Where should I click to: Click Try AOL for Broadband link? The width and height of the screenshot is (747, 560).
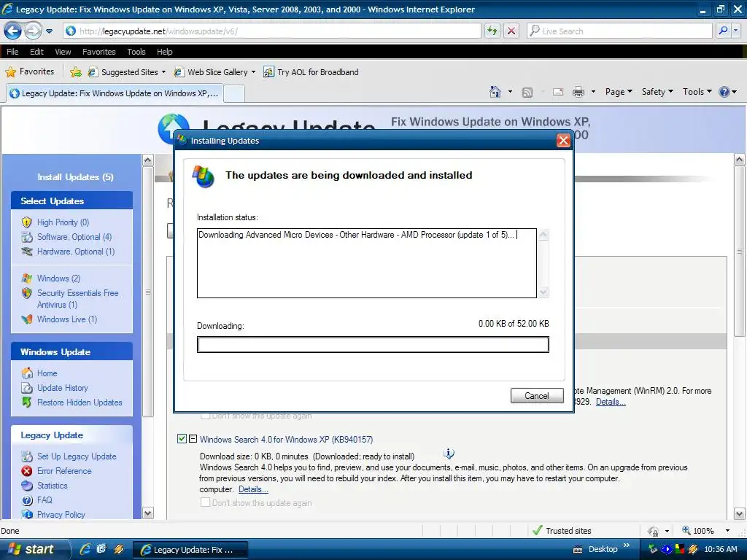click(x=311, y=72)
